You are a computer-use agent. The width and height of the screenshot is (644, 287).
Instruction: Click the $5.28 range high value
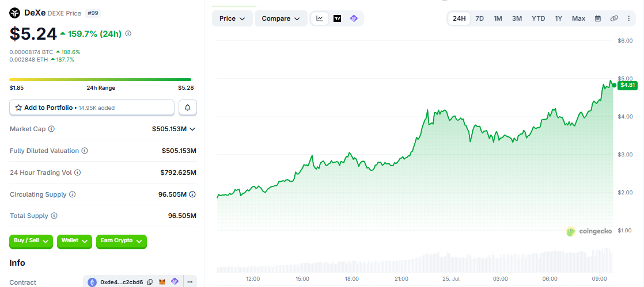[x=185, y=88]
